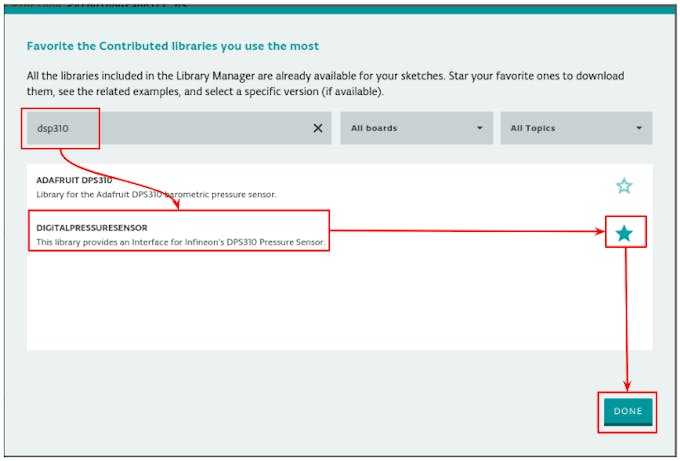The image size is (680, 461).
Task: Star the Adafruit DPS310 library
Action: (x=624, y=186)
